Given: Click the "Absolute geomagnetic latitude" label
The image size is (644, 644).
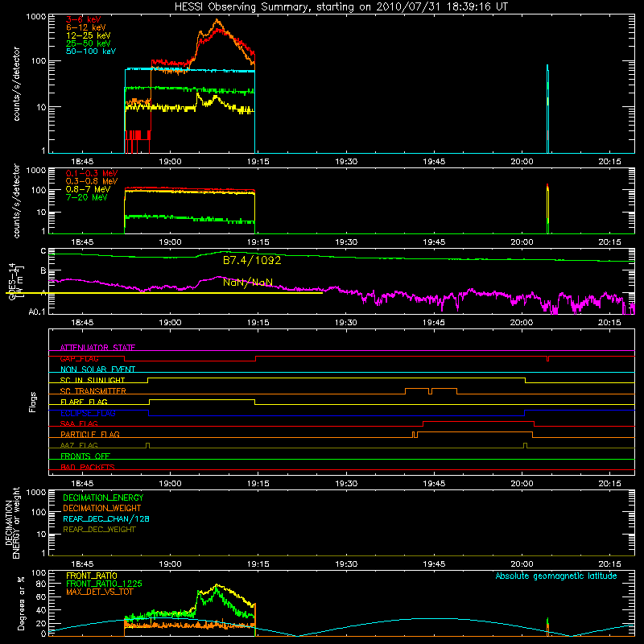Looking at the screenshot, I should (x=556, y=576).
